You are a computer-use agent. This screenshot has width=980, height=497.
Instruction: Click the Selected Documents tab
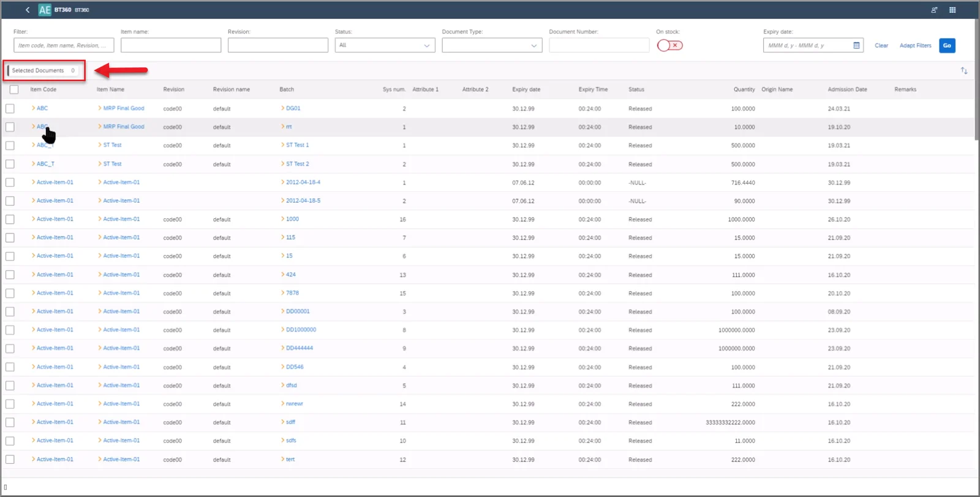point(43,70)
